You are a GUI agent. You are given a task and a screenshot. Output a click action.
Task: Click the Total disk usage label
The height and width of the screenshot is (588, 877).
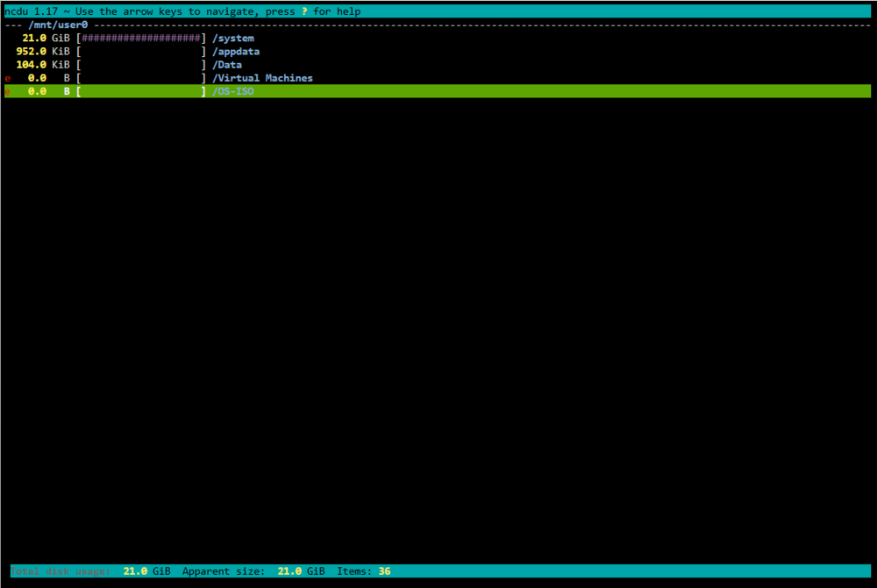[61, 571]
